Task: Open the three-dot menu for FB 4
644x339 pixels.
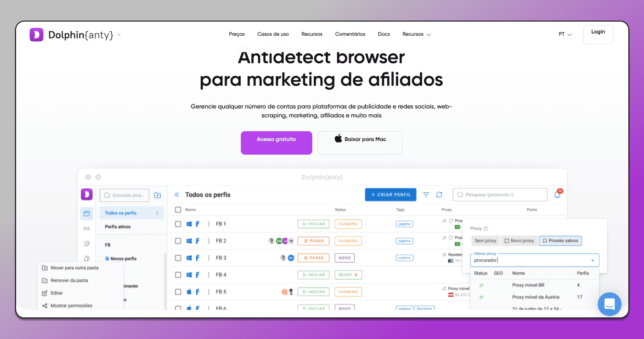Action: pos(209,275)
